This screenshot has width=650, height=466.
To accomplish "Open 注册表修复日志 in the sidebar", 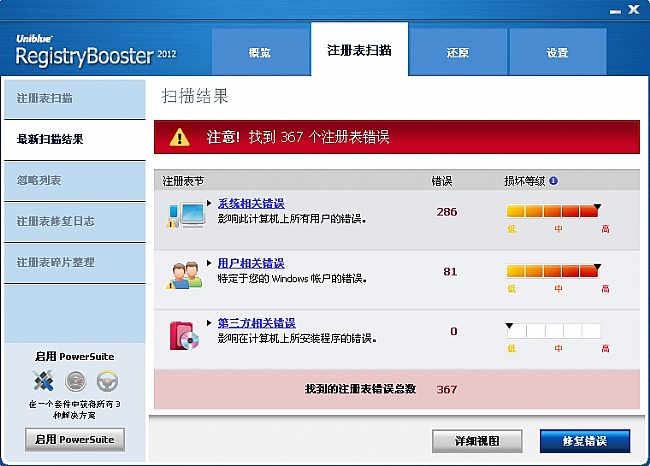I will point(75,221).
